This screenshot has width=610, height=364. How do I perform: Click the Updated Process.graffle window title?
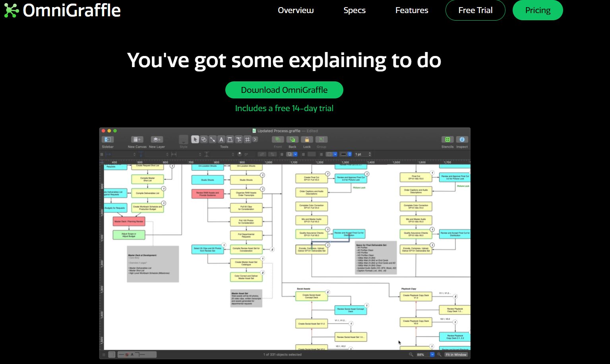tap(279, 131)
